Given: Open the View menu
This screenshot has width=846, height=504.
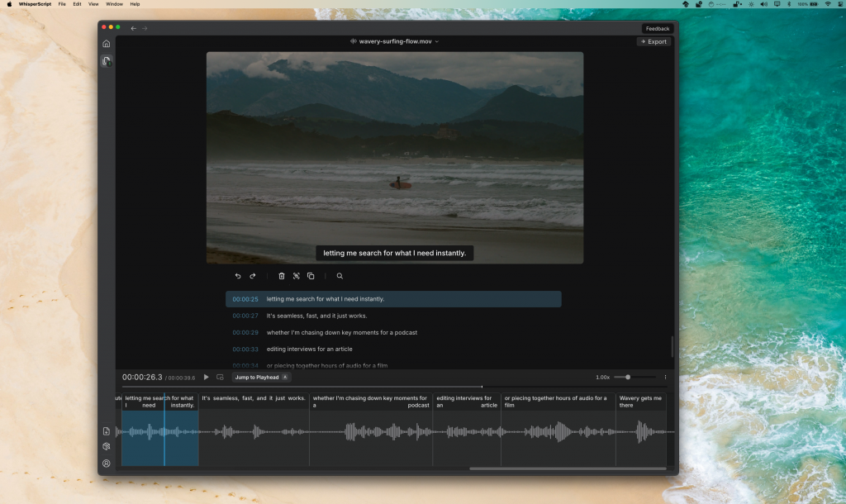Looking at the screenshot, I should [93, 4].
